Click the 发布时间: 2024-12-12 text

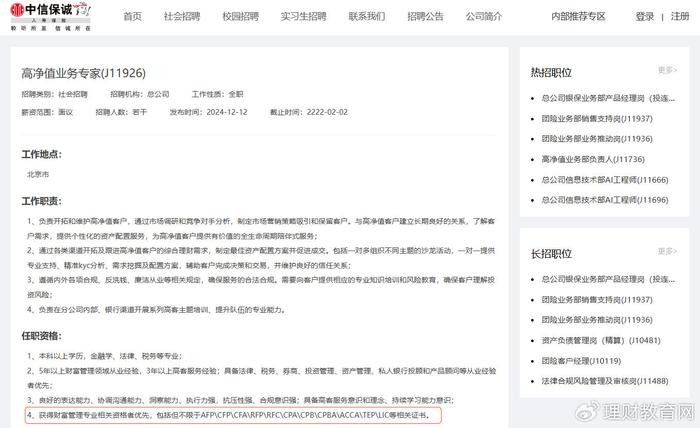(x=208, y=112)
